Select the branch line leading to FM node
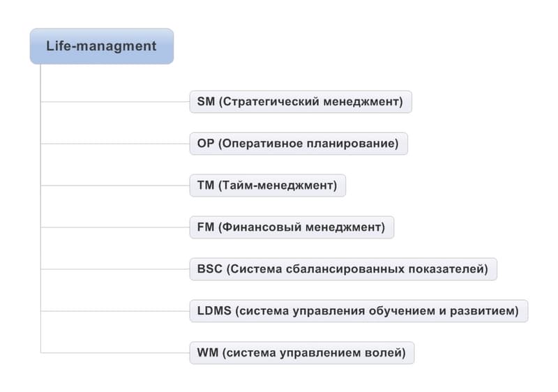Image resolution: width=558 pixels, height=392 pixels. (115, 227)
